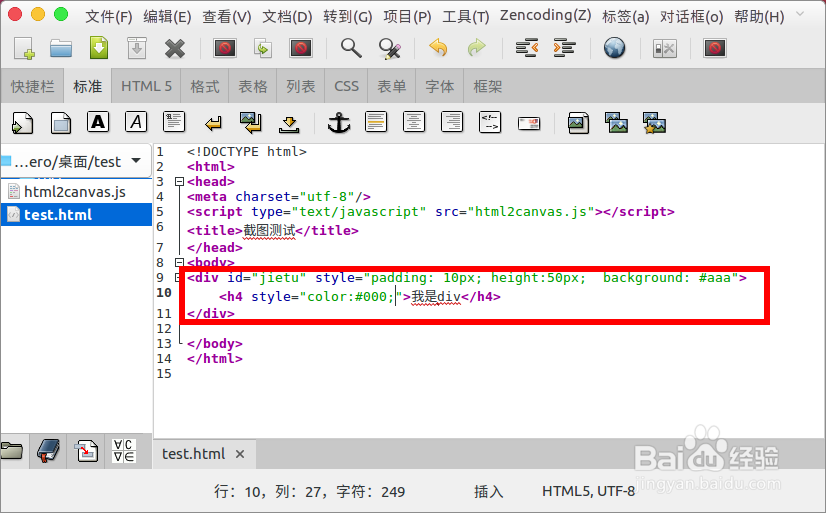Insert an image icon
Viewport: 826px width, 513px height.
click(578, 124)
